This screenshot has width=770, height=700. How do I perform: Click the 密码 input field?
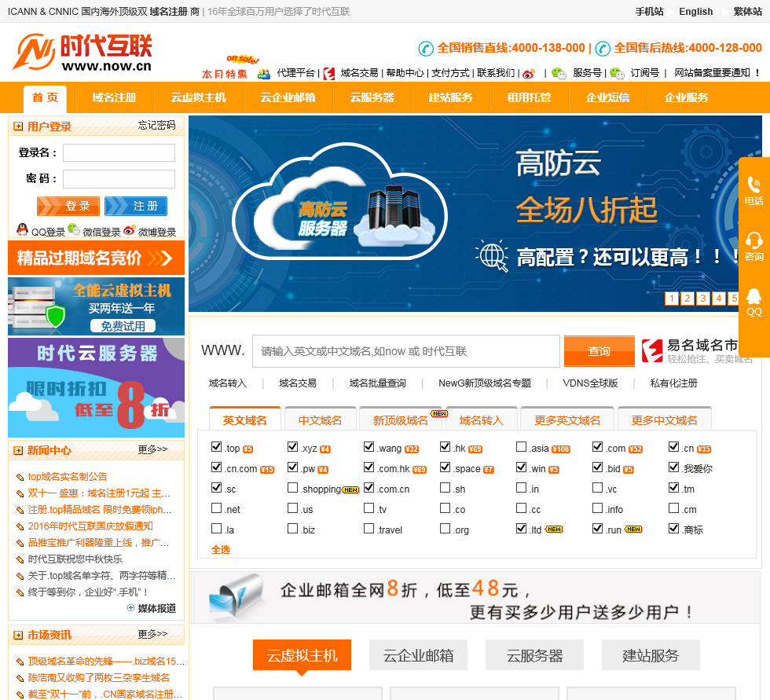119,179
